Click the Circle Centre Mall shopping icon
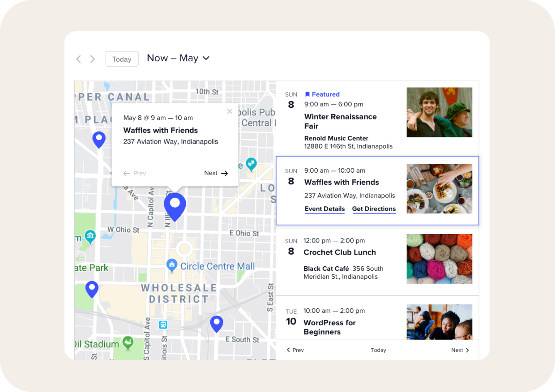 pos(171,265)
